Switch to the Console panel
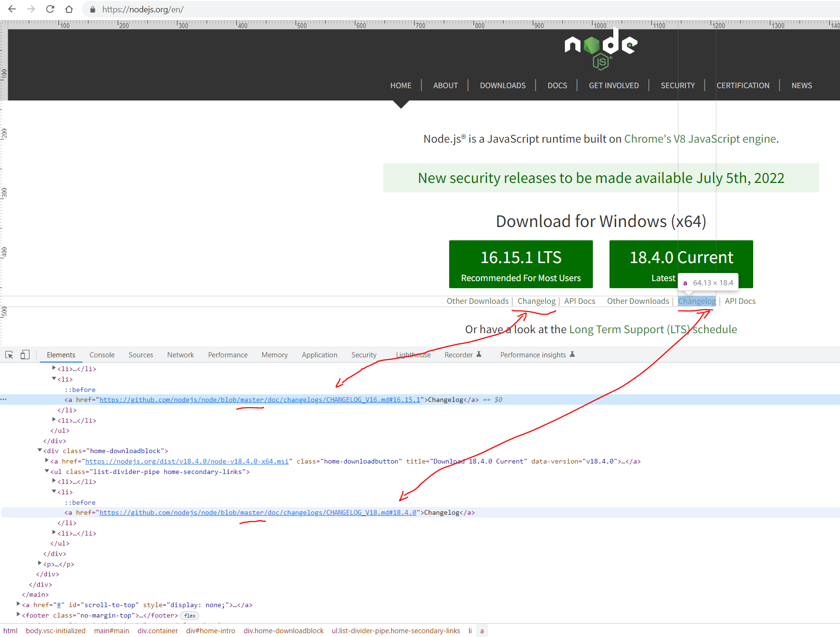The height and width of the screenshot is (637, 840). point(102,355)
